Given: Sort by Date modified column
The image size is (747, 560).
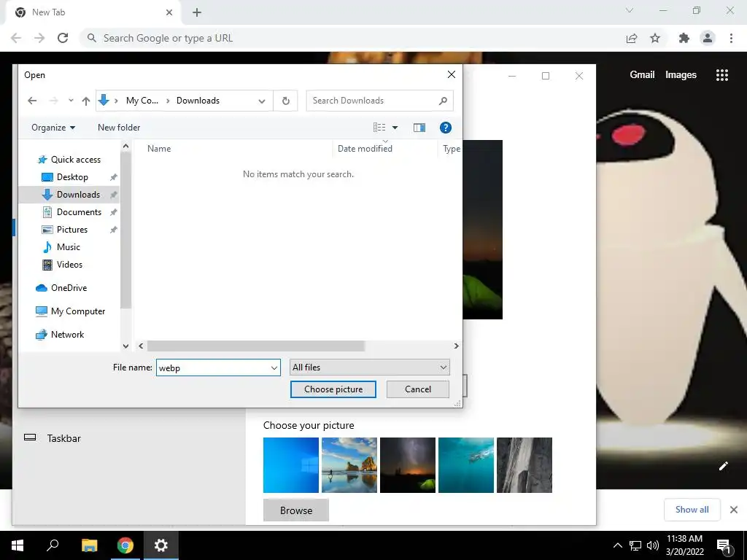Looking at the screenshot, I should point(365,149).
